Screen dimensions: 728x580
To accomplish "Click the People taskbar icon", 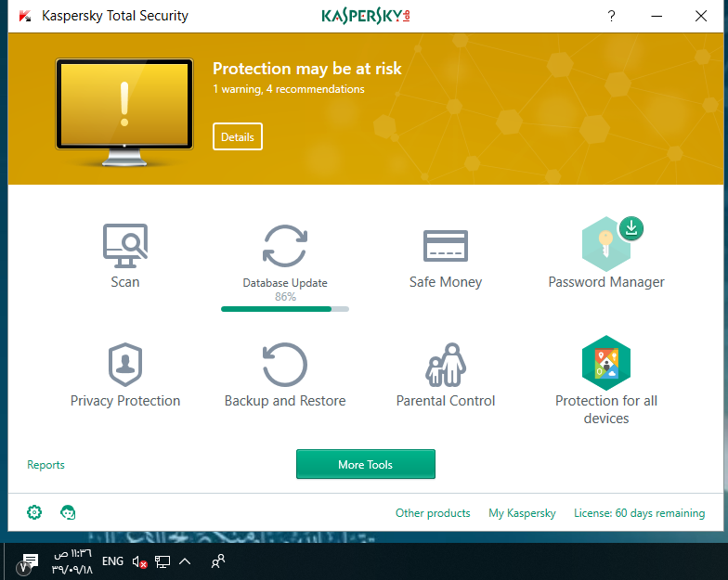I will click(x=217, y=561).
